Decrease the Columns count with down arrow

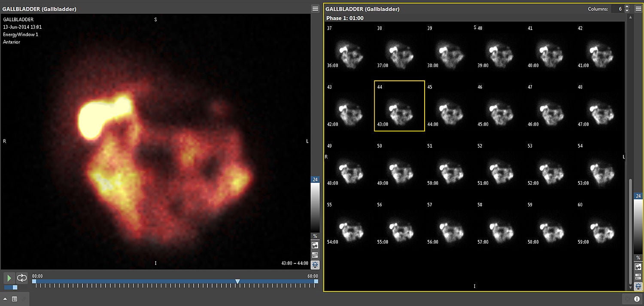pyautogui.click(x=627, y=11)
